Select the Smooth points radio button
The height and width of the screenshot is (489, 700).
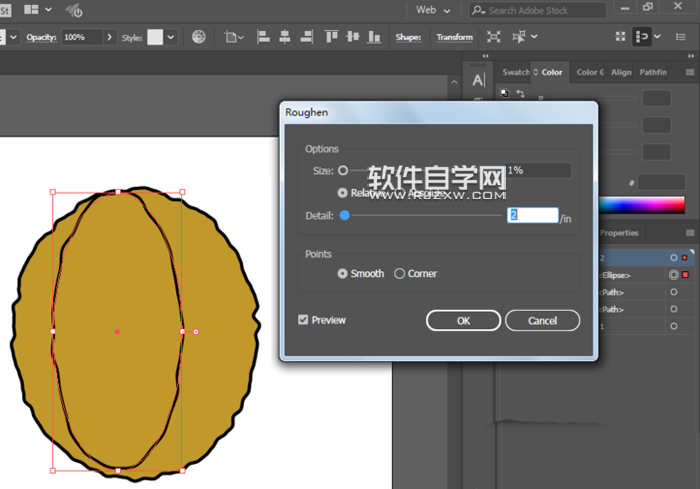(343, 273)
